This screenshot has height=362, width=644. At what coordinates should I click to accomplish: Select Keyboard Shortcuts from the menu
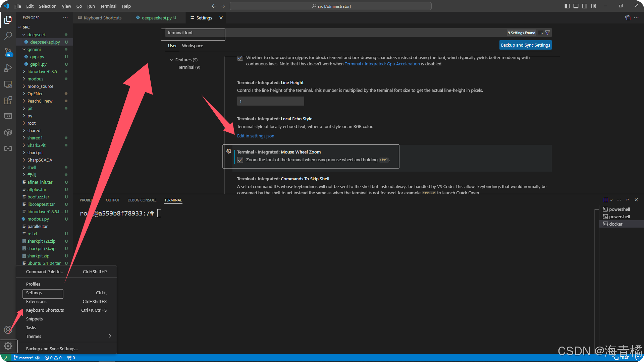45,310
